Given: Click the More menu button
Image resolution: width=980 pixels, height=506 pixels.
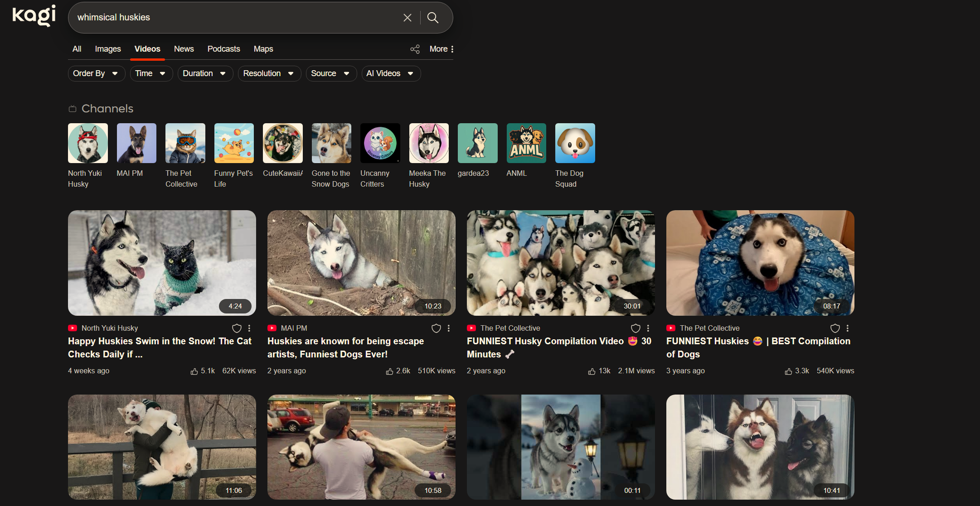Looking at the screenshot, I should [441, 49].
